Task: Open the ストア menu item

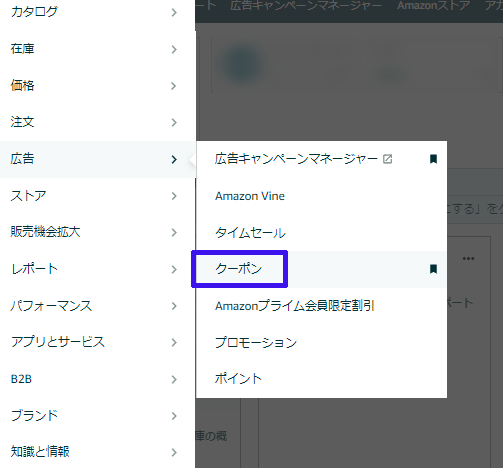Action: tap(97, 196)
